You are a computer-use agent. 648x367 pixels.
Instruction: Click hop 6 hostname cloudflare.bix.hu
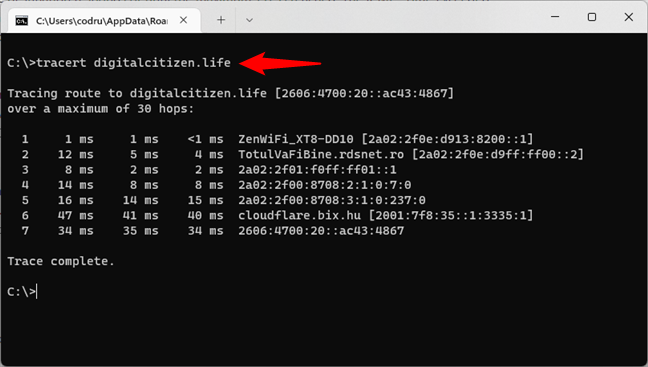pyautogui.click(x=299, y=216)
